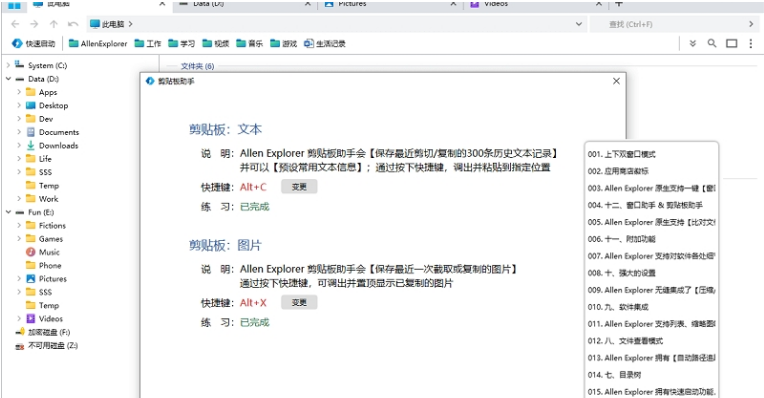Expand the Work folder node
The height and width of the screenshot is (398, 764).
pyautogui.click(x=19, y=198)
